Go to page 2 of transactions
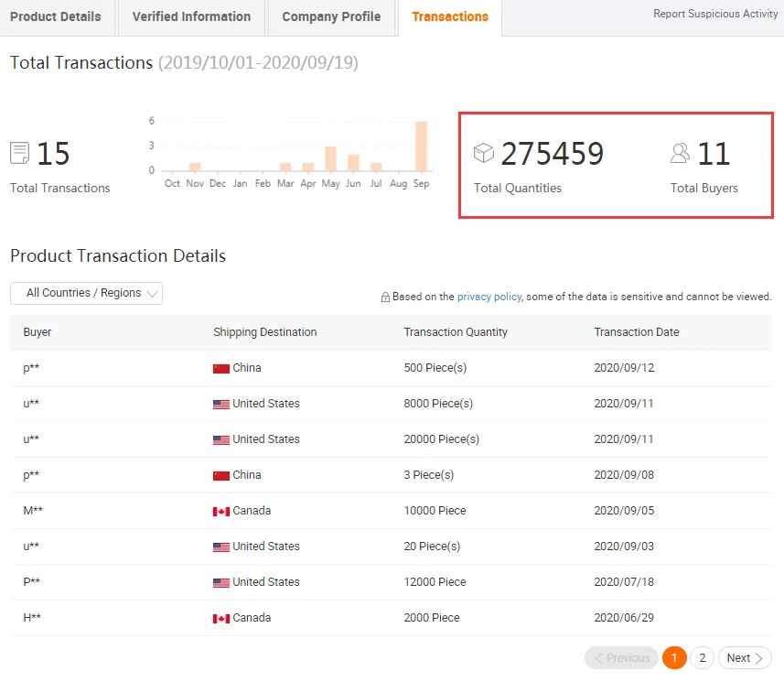Viewport: 784px width, 682px height. tap(703, 657)
